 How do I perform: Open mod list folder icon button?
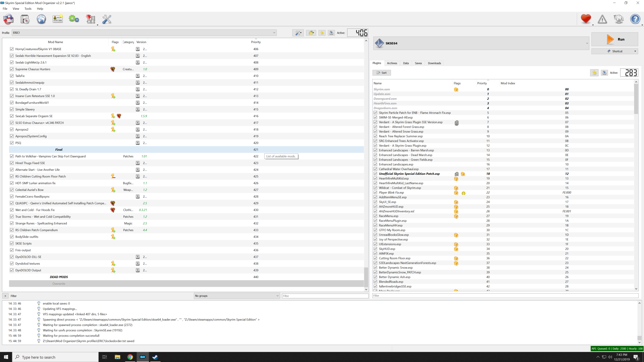[x=311, y=33]
